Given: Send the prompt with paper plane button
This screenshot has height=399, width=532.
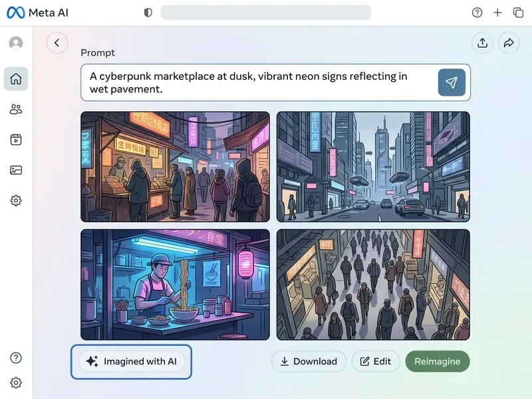Looking at the screenshot, I should click(452, 82).
